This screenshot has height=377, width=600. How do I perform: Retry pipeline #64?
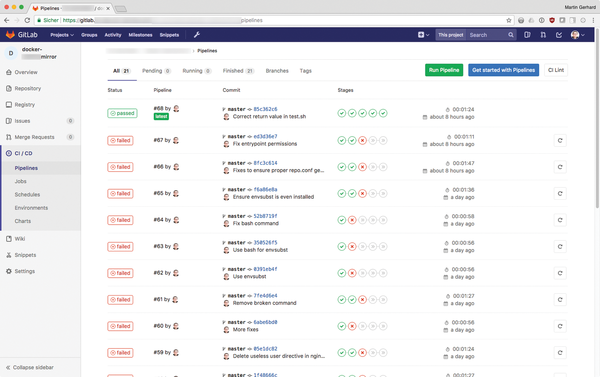[560, 220]
